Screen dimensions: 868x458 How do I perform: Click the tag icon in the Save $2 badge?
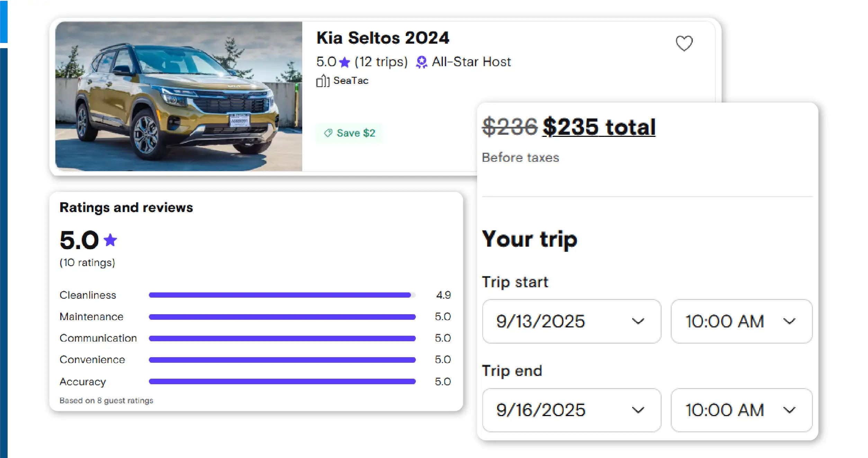328,133
